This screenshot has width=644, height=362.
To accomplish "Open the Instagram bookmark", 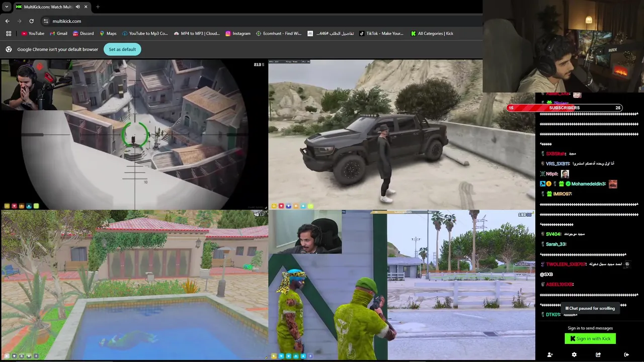I will click(237, 34).
